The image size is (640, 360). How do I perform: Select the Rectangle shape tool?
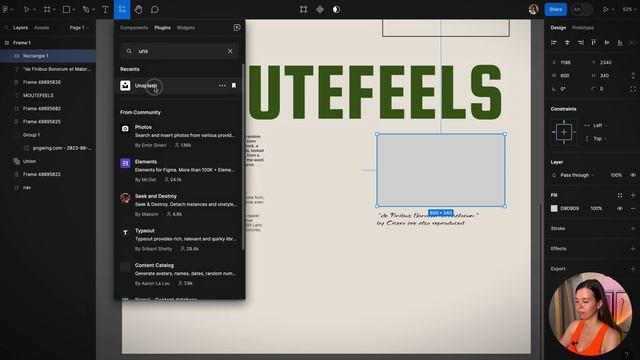pyautogui.click(x=66, y=9)
